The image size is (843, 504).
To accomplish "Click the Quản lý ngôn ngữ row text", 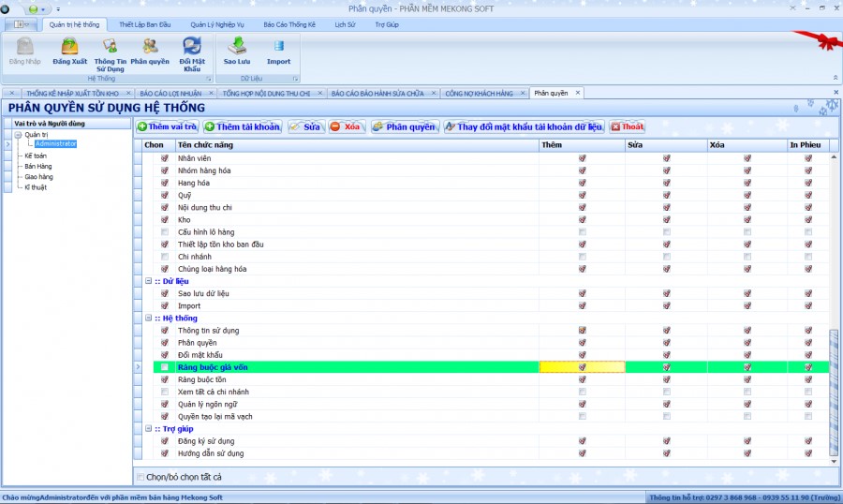I will (208, 405).
